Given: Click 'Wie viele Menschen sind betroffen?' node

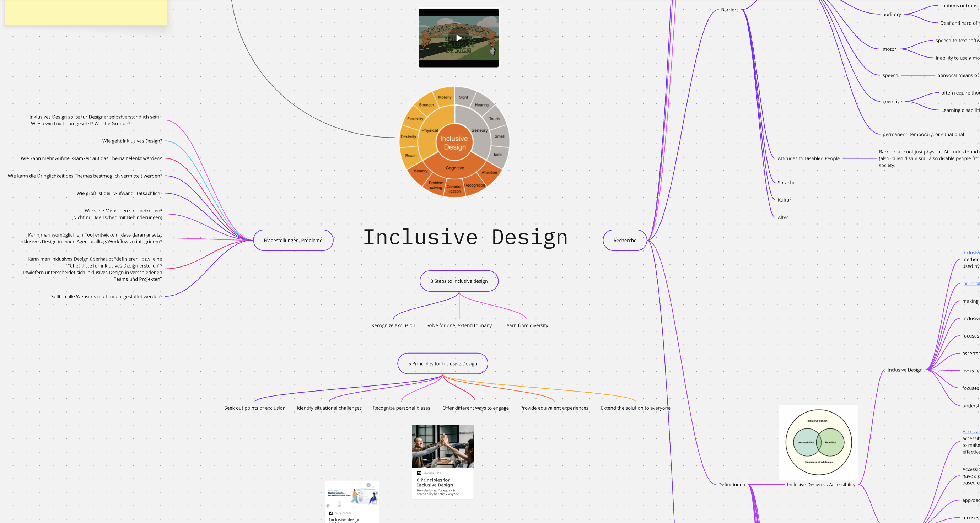Looking at the screenshot, I should [x=117, y=214].
